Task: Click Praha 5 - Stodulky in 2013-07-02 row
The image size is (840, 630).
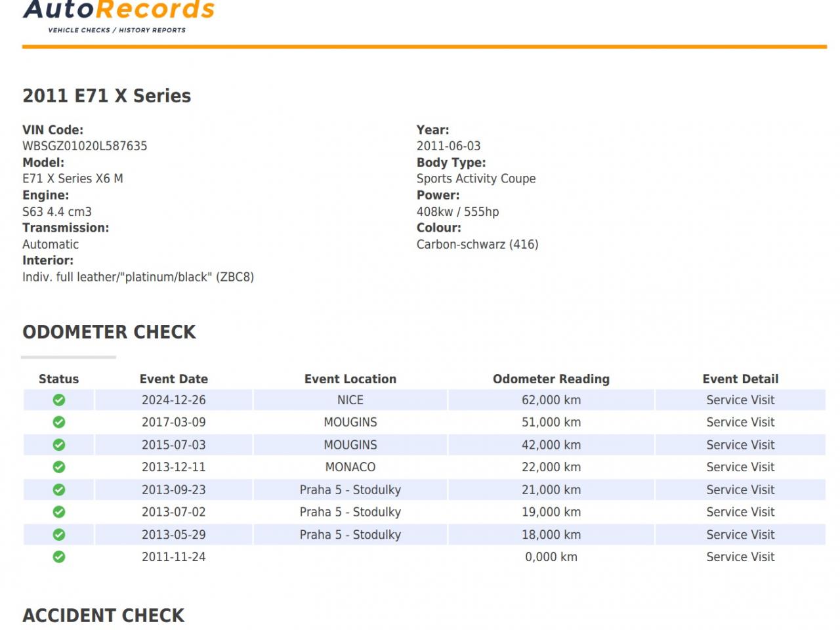Action: [350, 512]
